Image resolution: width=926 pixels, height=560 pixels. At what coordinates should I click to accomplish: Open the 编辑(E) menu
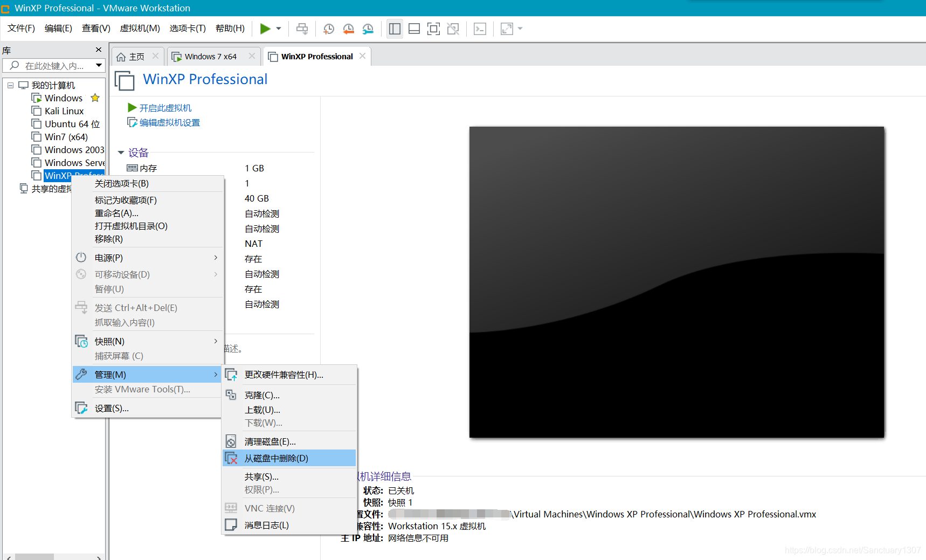[58, 29]
